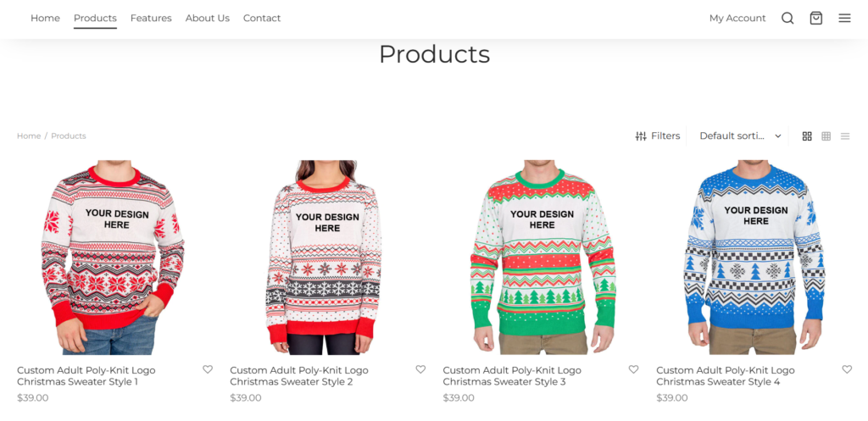Add Sweater Style 3 to wishlist
This screenshot has height=421, width=868.
[x=633, y=369]
